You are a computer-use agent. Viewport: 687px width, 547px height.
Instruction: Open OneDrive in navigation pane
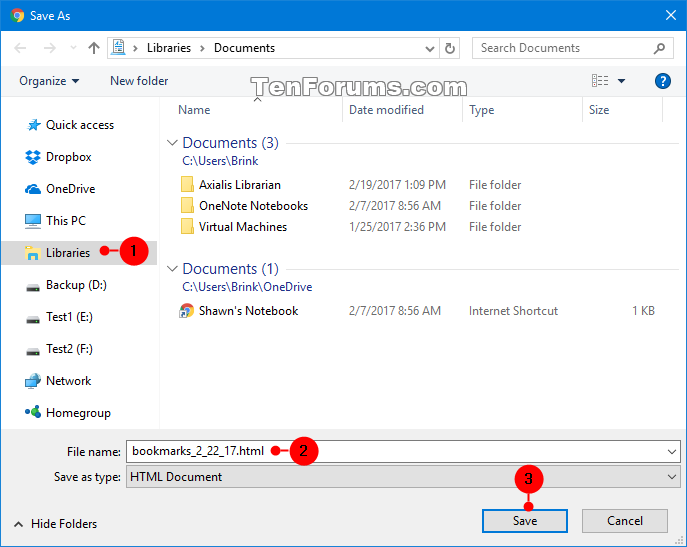click(x=71, y=189)
